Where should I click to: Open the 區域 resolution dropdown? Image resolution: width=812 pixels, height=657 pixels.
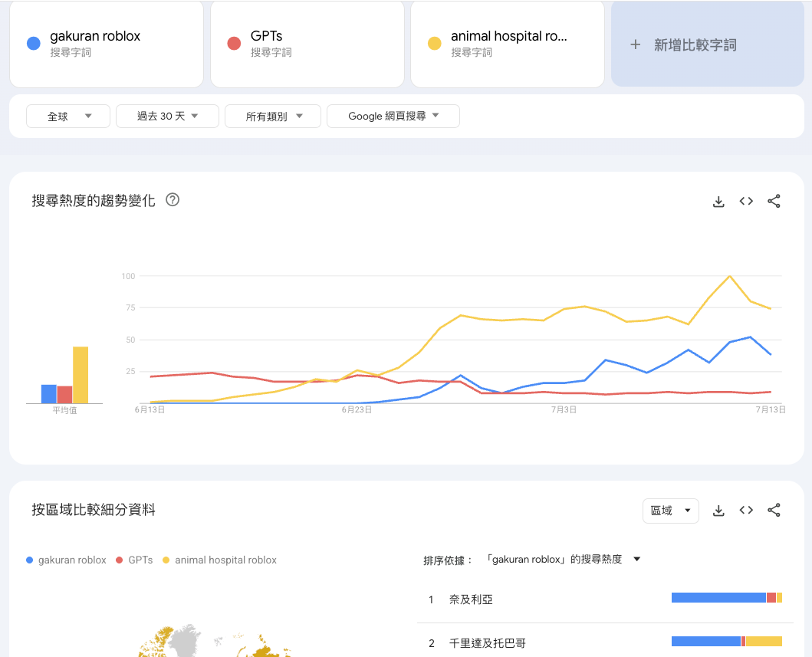671,511
